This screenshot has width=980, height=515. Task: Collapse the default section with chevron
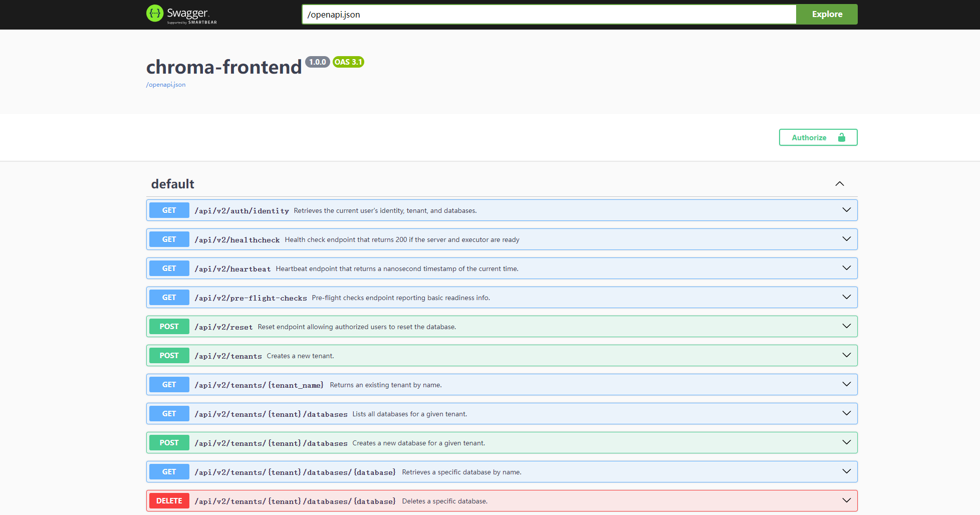tap(840, 184)
